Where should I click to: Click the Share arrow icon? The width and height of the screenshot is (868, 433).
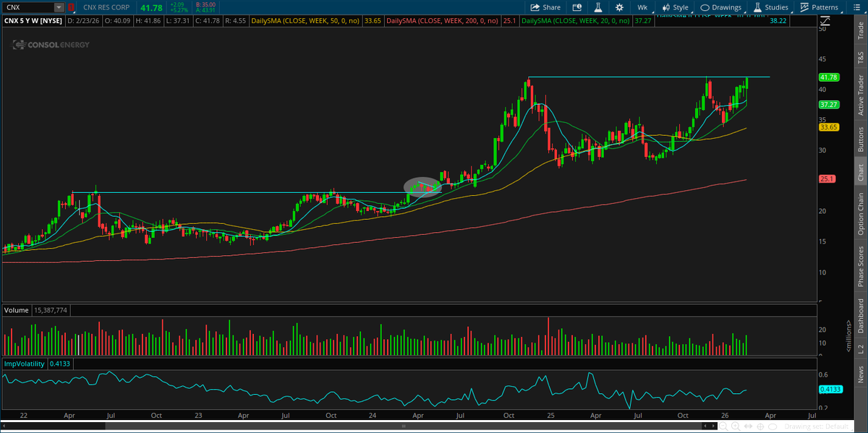pos(535,7)
